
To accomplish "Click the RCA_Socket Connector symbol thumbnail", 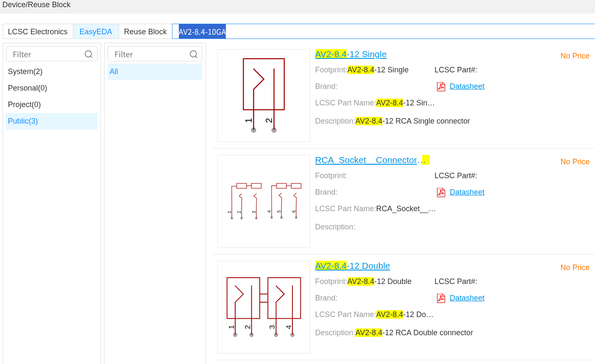I will coord(264,201).
